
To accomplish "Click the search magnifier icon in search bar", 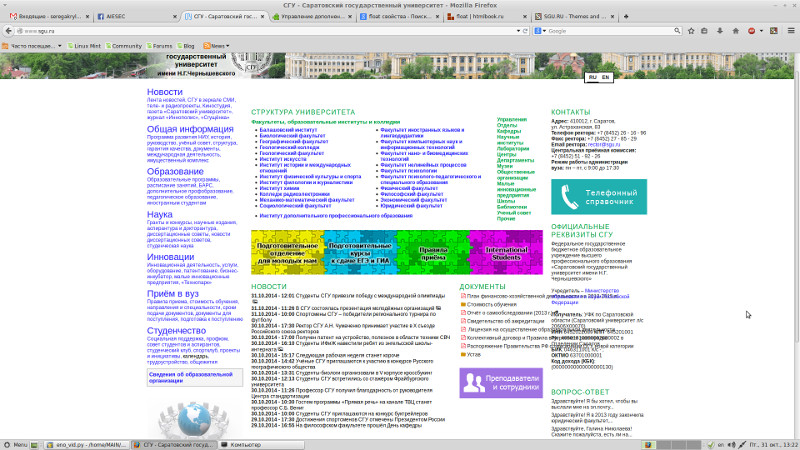I will [x=677, y=31].
